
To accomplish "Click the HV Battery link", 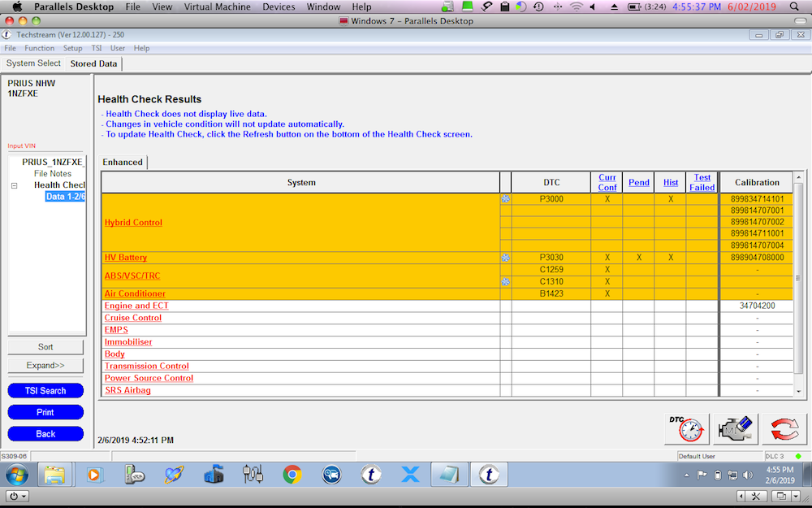I will coord(126,258).
